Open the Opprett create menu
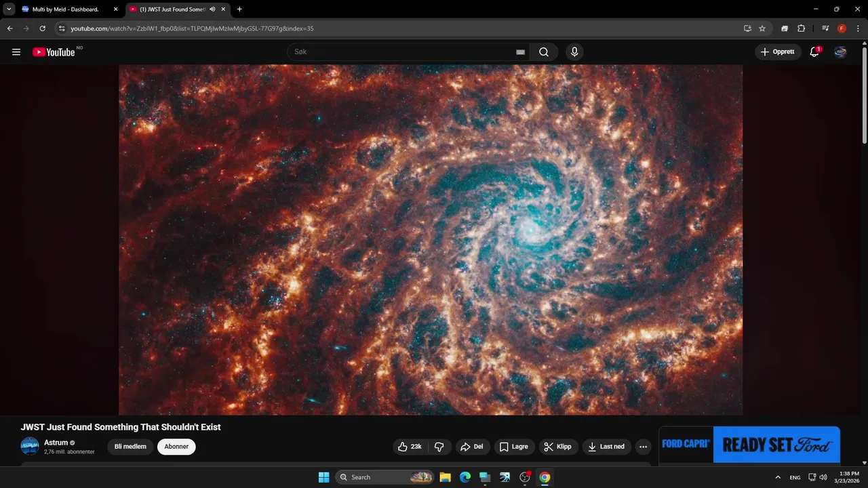The height and width of the screenshot is (488, 868). [x=778, y=52]
